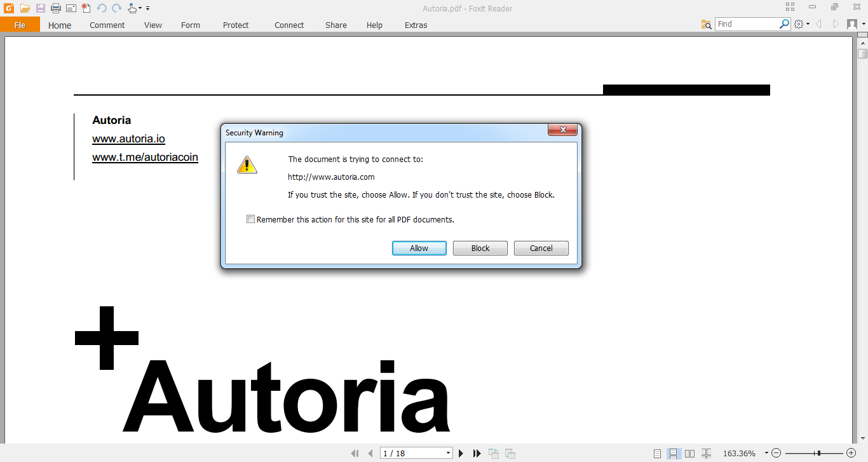This screenshot has width=868, height=462.
Task: Zoom out with the minus button
Action: (776, 453)
